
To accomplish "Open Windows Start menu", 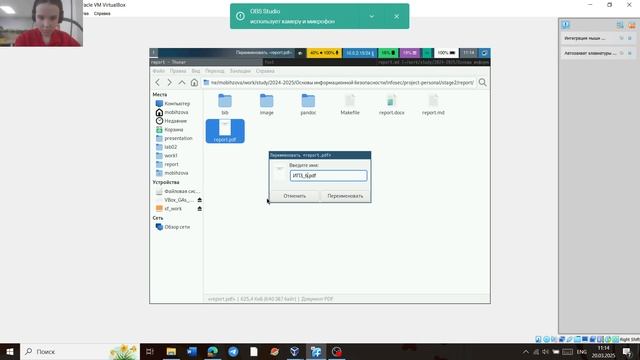I will pos(10,351).
